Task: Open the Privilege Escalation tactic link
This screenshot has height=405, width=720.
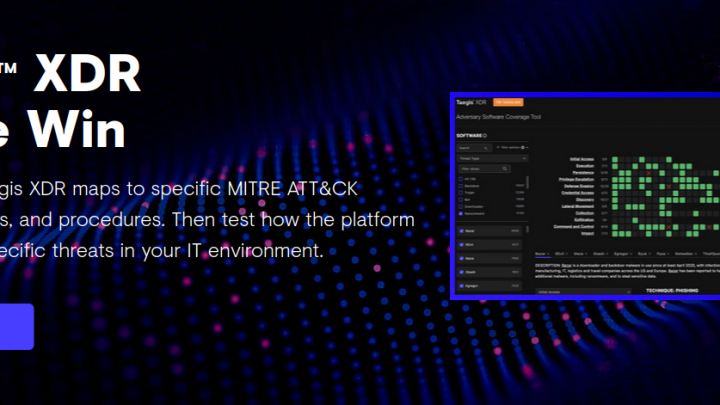Action: click(x=576, y=180)
